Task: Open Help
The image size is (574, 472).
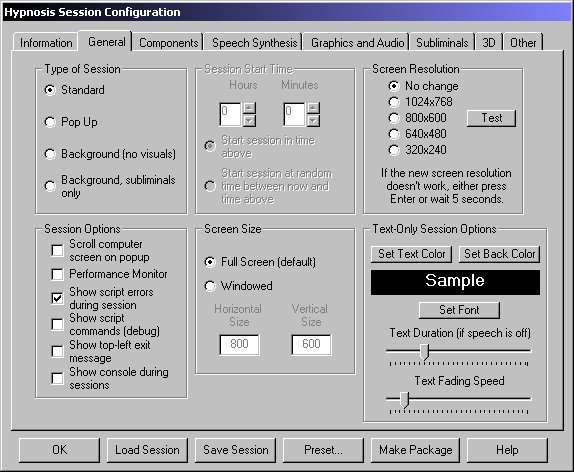Action: pyautogui.click(x=507, y=450)
